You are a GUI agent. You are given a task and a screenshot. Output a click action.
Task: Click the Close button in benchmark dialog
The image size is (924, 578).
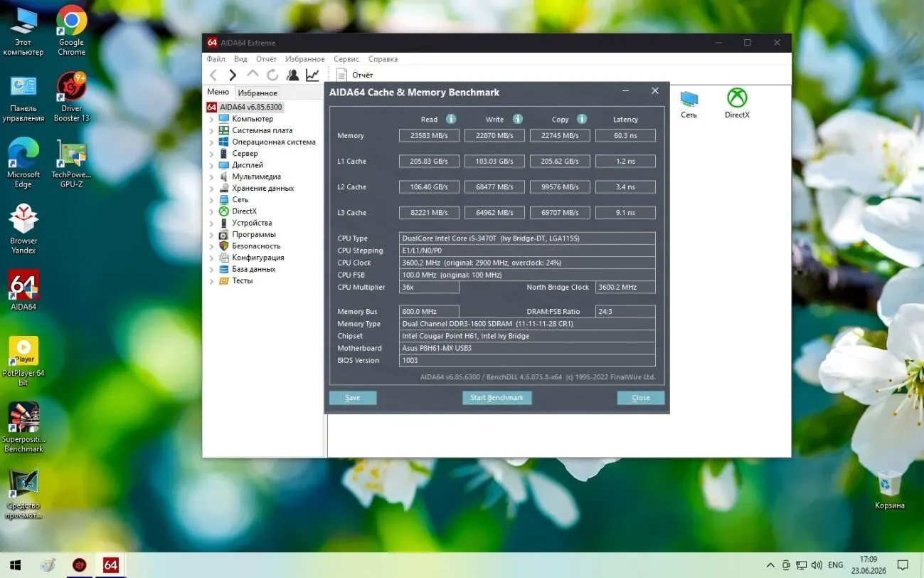[x=641, y=398]
